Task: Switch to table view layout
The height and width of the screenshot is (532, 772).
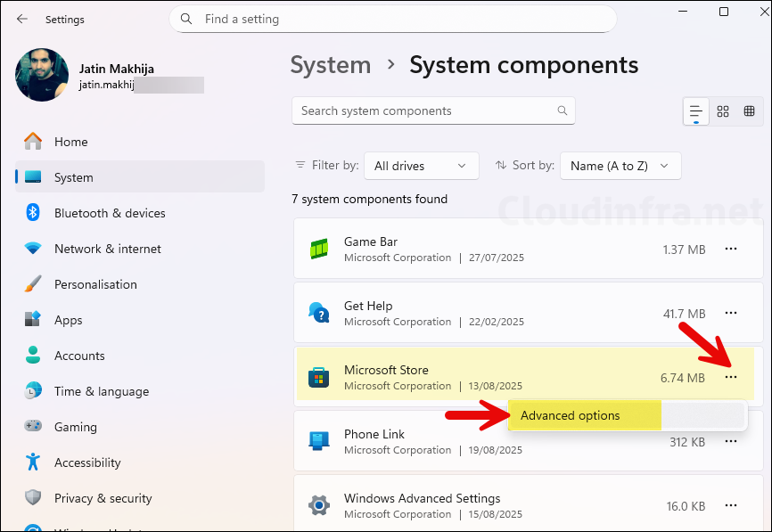Action: (x=750, y=111)
